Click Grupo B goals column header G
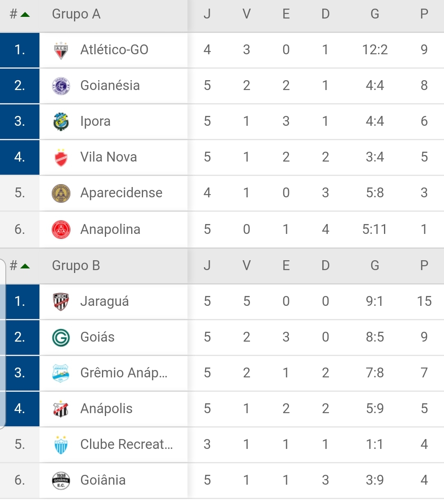Image resolution: width=444 pixels, height=504 pixels. tap(375, 266)
